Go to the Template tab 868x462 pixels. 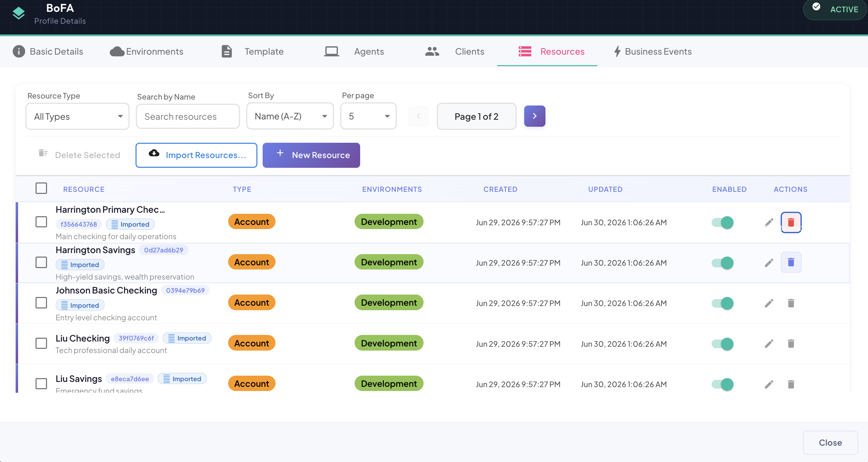pyautogui.click(x=252, y=52)
